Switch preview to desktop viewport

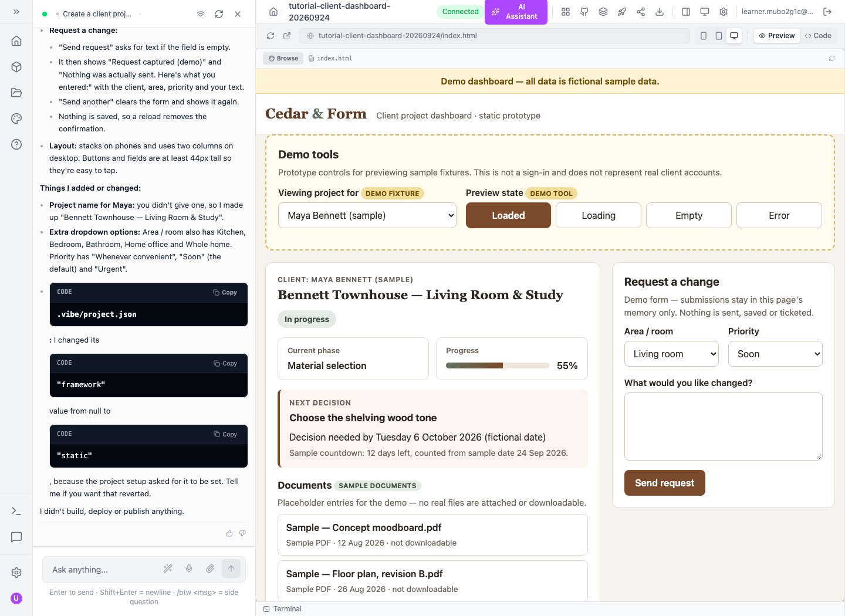pos(734,36)
